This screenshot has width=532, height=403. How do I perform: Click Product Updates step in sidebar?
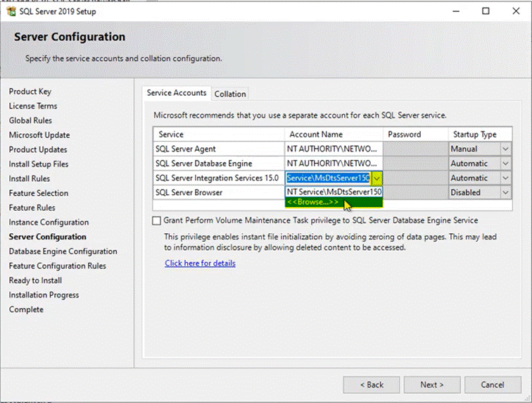click(x=38, y=150)
